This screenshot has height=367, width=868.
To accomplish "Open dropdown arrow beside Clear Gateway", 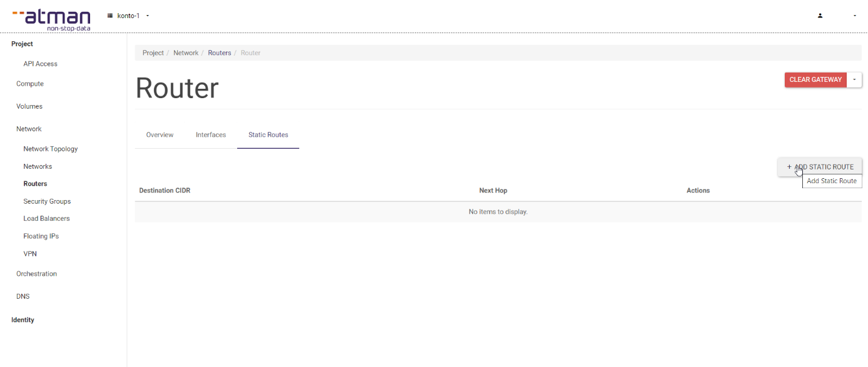I will point(854,80).
